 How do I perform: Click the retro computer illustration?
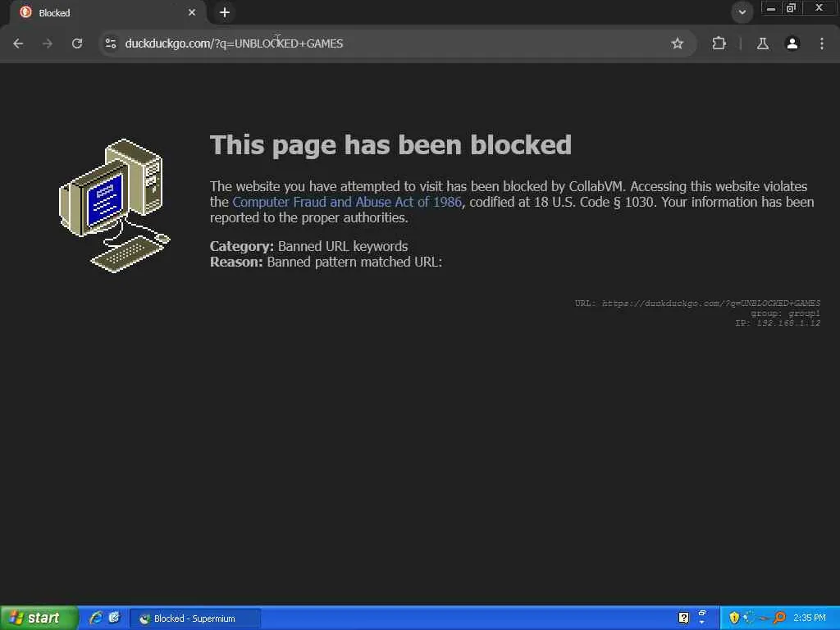click(115, 206)
